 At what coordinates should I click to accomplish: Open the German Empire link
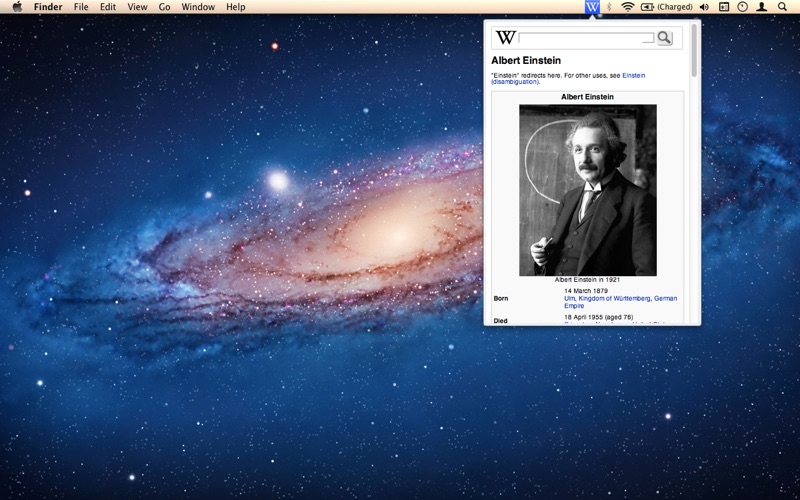[x=665, y=298]
